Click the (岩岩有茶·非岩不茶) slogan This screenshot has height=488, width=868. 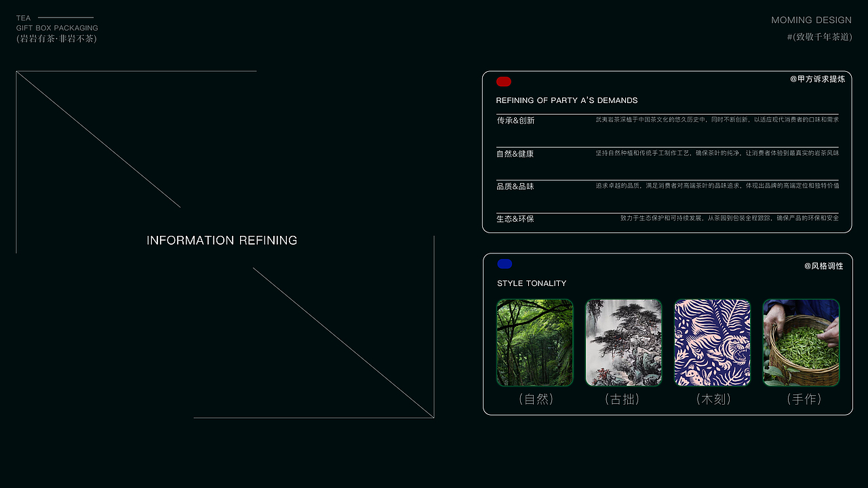[x=56, y=39]
